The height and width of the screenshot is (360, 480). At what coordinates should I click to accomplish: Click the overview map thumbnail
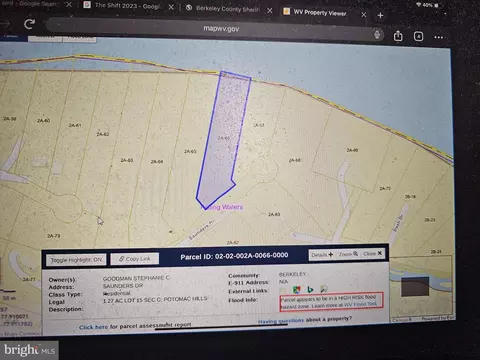click(422, 288)
